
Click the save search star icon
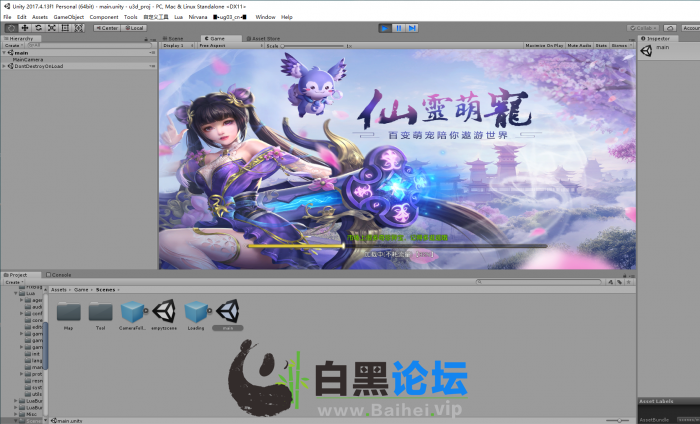[x=629, y=282]
